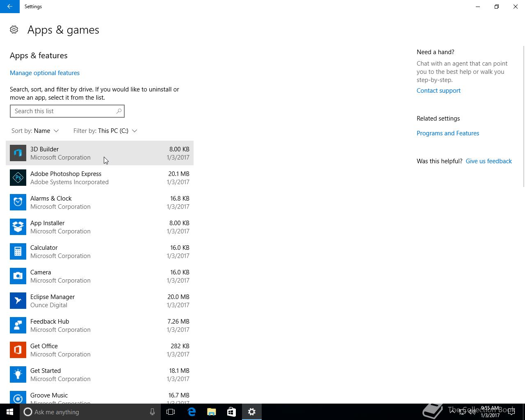The image size is (525, 420).
Task: Click the 20.0 MB size value
Action: coord(178,297)
